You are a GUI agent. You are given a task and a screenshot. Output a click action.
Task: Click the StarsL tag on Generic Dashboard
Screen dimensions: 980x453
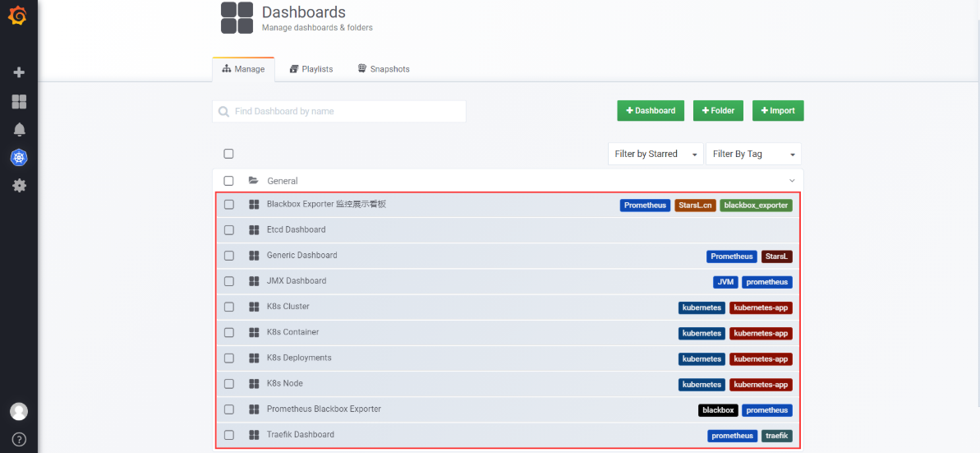coord(777,257)
